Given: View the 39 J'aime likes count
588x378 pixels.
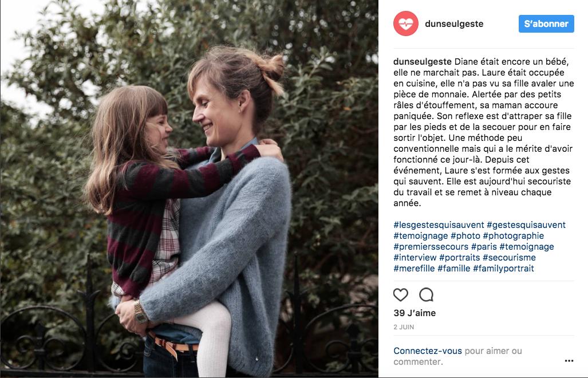Looking at the screenshot, I should click(415, 313).
